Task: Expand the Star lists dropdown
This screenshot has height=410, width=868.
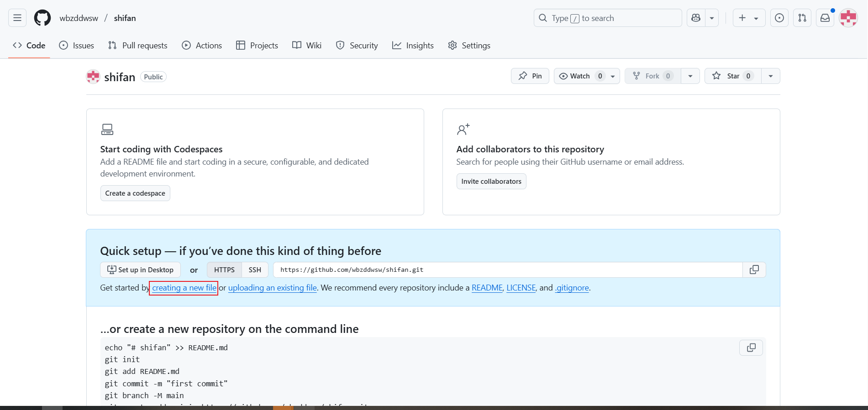Action: (x=771, y=76)
